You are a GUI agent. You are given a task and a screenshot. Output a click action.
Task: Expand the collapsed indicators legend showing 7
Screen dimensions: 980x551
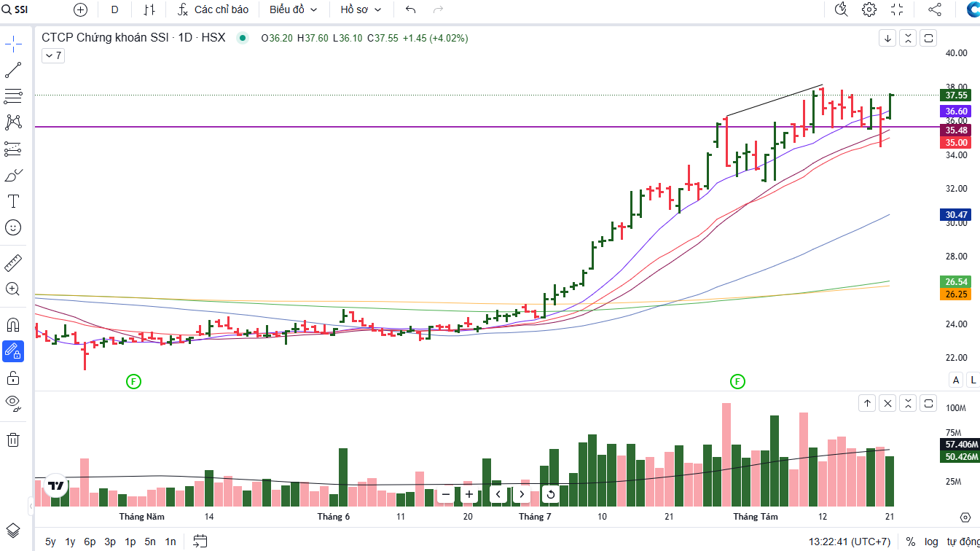(53, 55)
